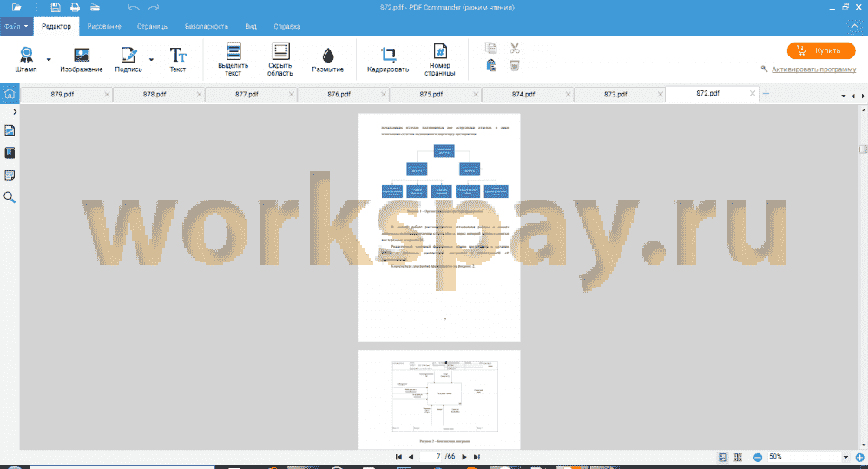Click the paste clipboard icon
This screenshot has width=868, height=469.
click(491, 66)
